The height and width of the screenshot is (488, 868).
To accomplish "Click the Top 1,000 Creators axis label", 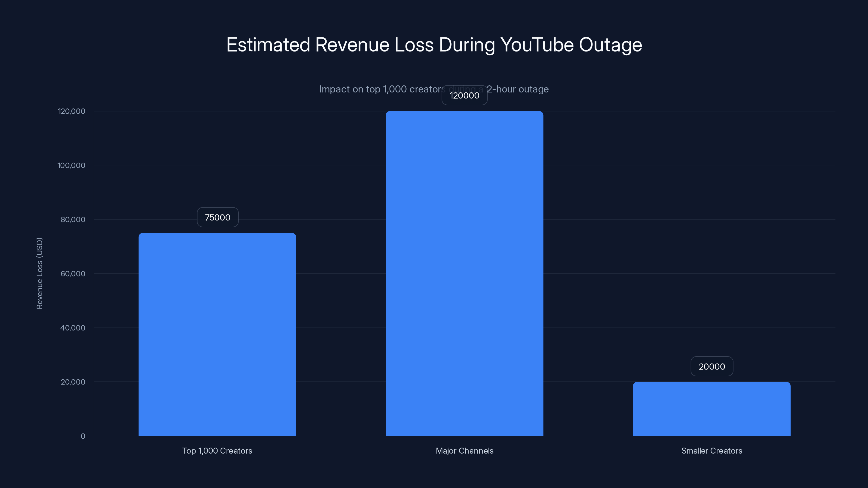I will pos(217,451).
